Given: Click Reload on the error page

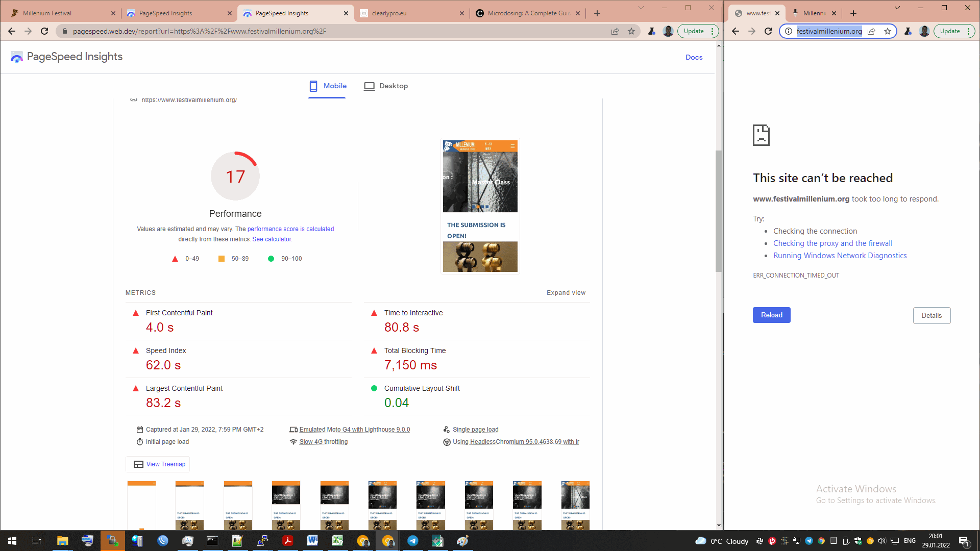Looking at the screenshot, I should tap(771, 315).
